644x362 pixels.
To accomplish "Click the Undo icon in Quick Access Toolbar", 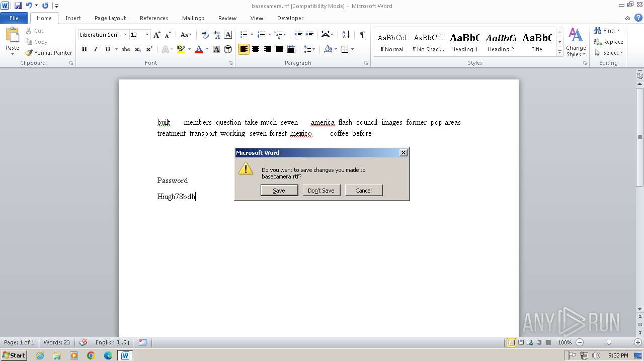I will click(x=29, y=6).
